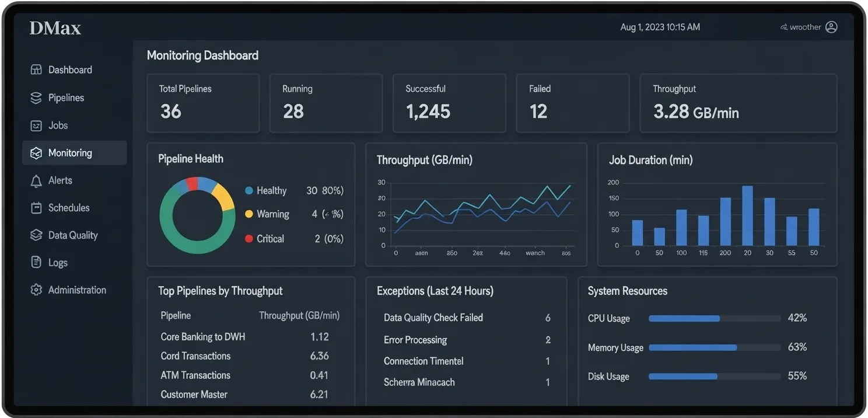Click the small icon beside wroother
The width and height of the screenshot is (868, 418).
784,27
